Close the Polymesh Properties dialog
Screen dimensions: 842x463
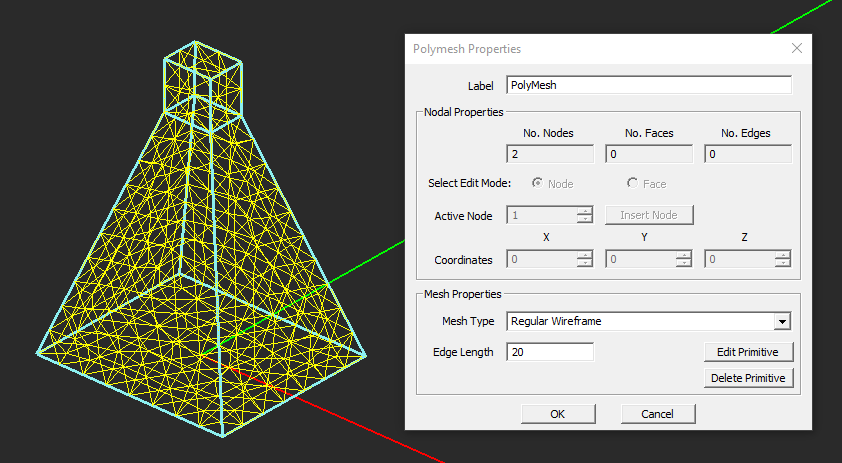click(x=797, y=48)
